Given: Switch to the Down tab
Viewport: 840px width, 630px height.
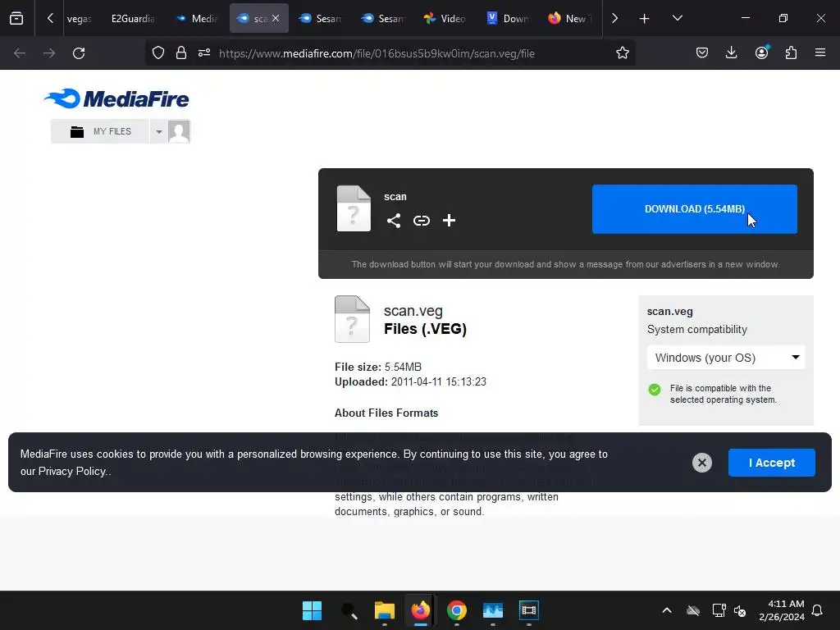Looking at the screenshot, I should point(507,19).
